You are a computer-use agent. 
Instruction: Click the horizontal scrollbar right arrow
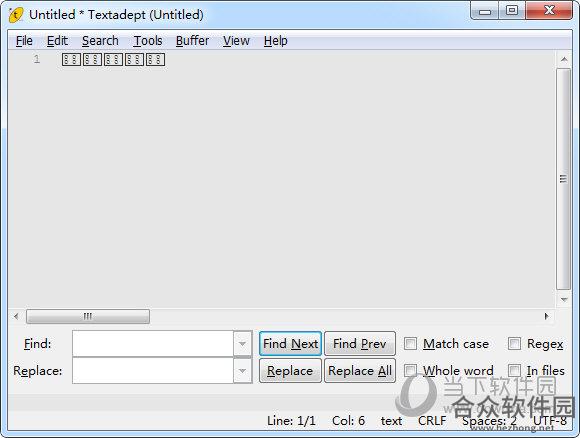click(547, 316)
